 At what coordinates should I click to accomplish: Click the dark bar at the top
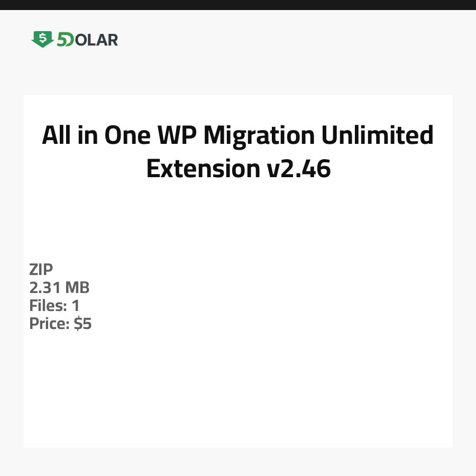click(238, 5)
